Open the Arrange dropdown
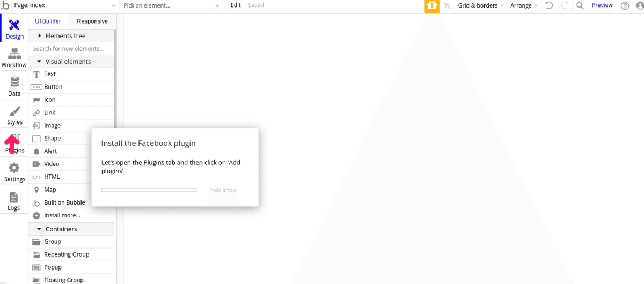The height and width of the screenshot is (284, 644). (x=524, y=5)
